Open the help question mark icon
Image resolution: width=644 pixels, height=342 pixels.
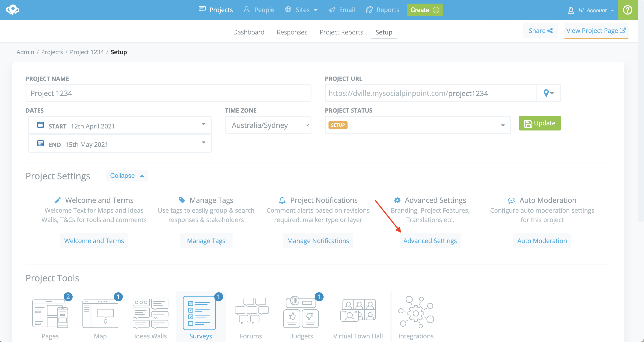(x=627, y=10)
